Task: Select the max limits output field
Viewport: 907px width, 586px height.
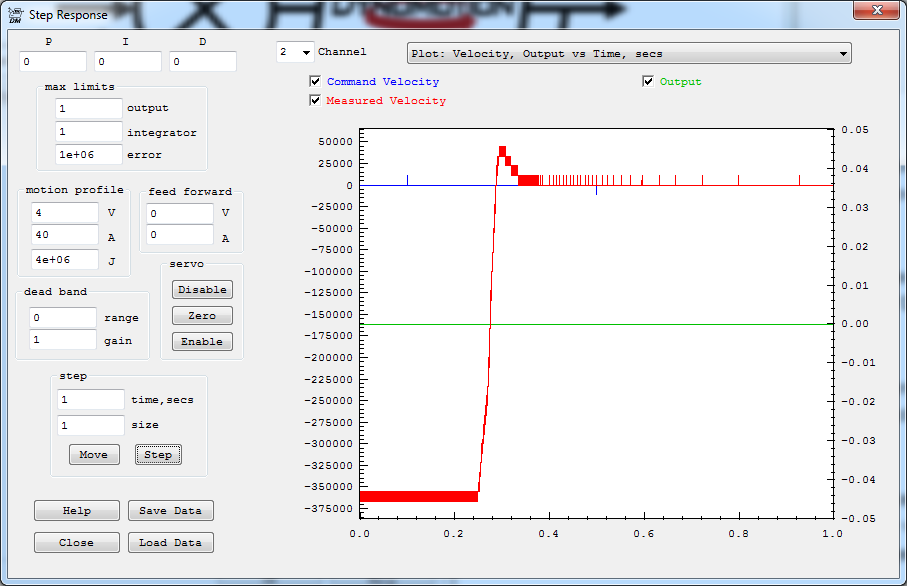Action: tap(88, 108)
